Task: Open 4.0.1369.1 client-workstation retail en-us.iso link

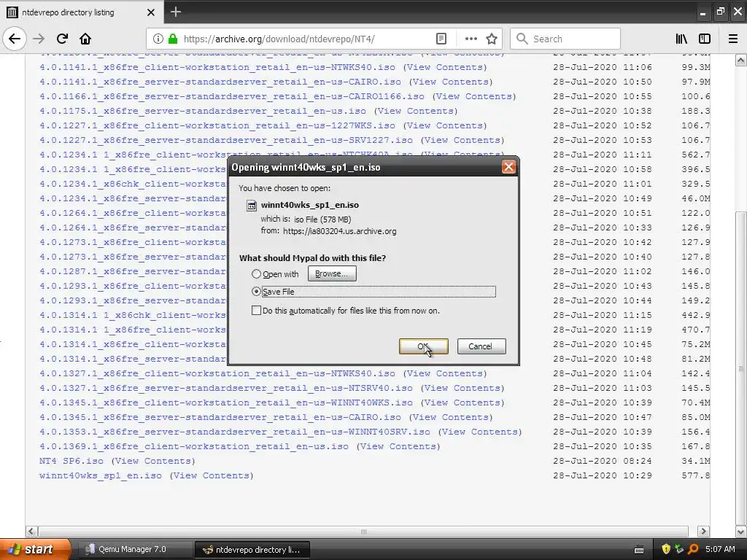Action: (x=194, y=446)
